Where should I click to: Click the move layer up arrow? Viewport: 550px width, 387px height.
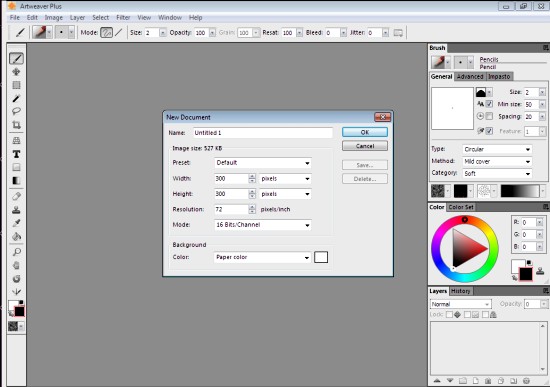437,381
